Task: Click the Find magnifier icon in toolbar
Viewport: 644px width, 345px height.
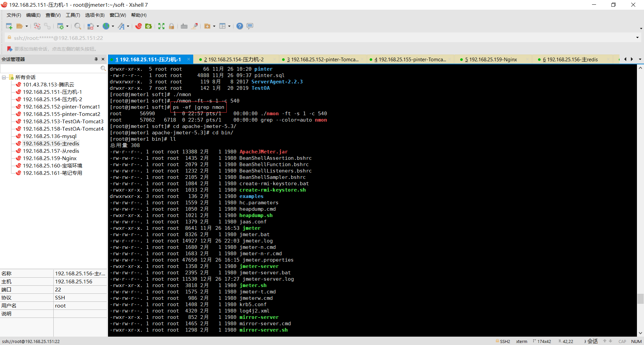Action: click(77, 26)
